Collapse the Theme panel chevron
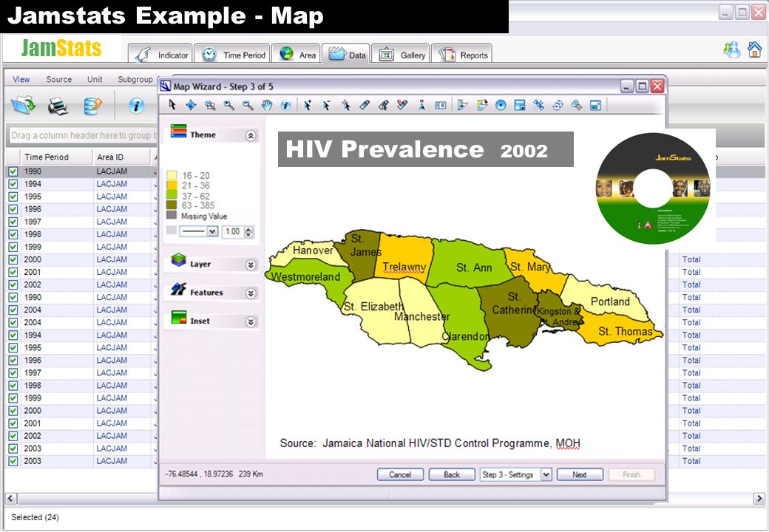The height and width of the screenshot is (532, 769). 251,136
